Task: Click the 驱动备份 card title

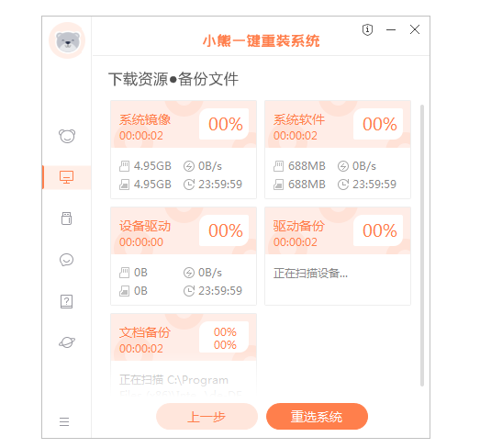Action: pyautogui.click(x=299, y=226)
